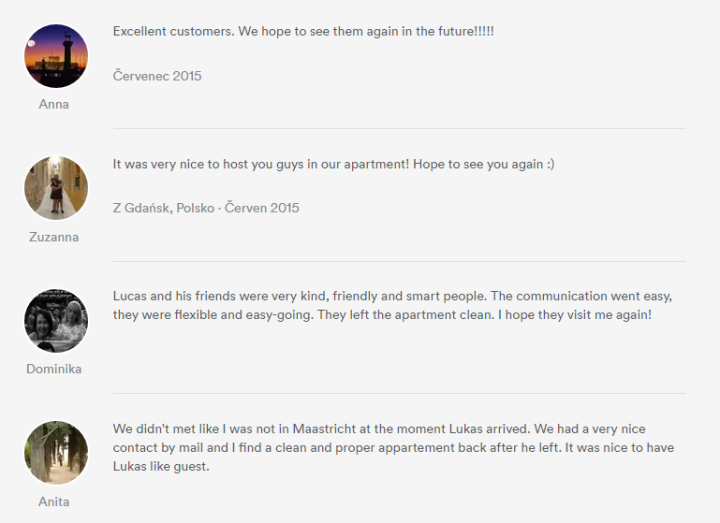
Task: Click the word "Maastricht" in Anita's review
Action: (x=335, y=429)
